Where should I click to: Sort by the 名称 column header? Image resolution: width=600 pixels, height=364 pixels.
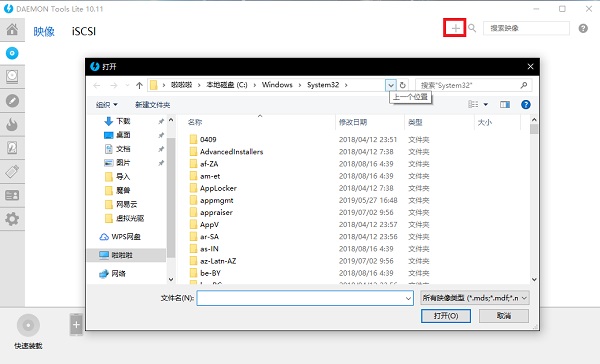click(195, 122)
